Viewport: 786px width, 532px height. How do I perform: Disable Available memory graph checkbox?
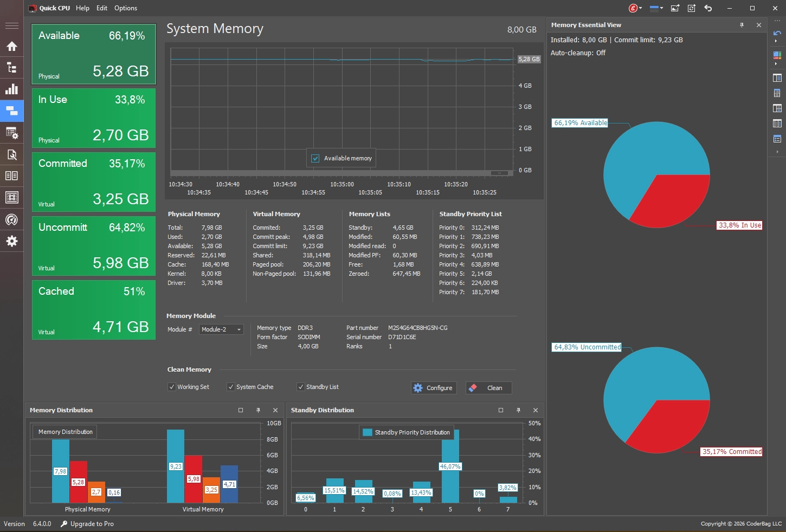(x=315, y=159)
